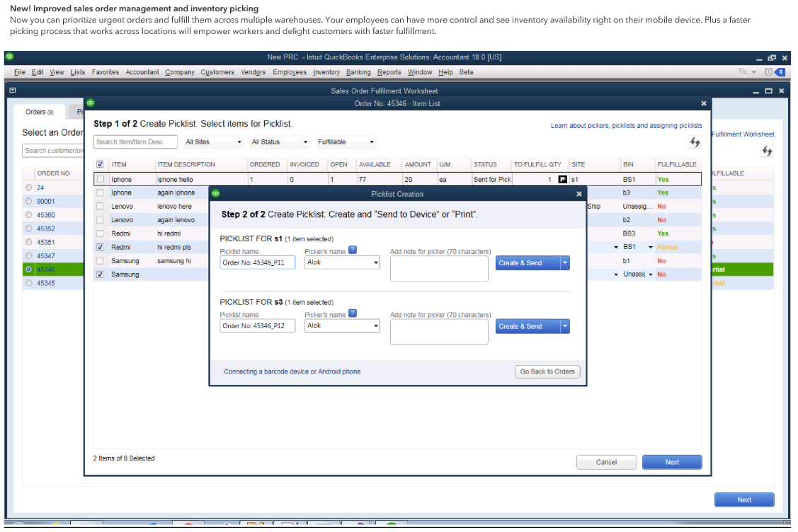The width and height of the screenshot is (798, 532).
Task: Click the QuickBooks logo in Picklist Creation title
Action: click(216, 193)
